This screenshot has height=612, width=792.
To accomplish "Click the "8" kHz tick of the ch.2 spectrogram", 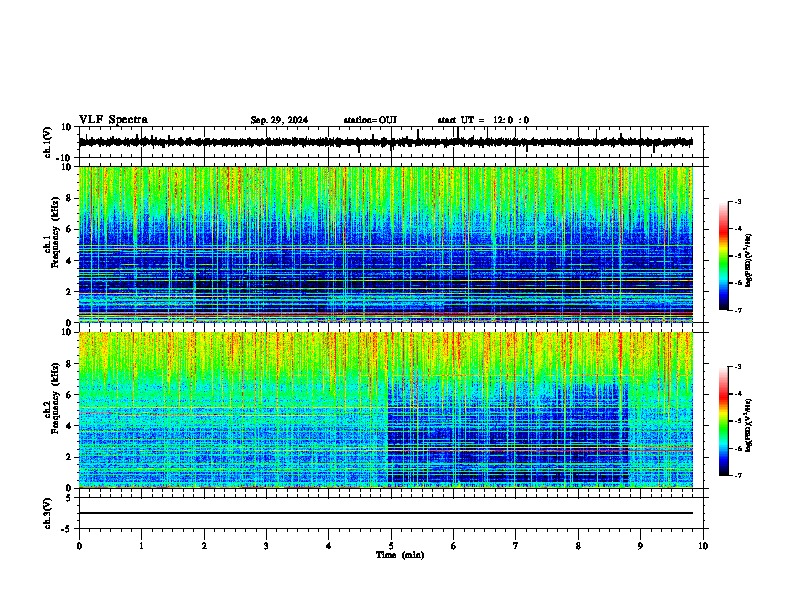I will click(69, 364).
